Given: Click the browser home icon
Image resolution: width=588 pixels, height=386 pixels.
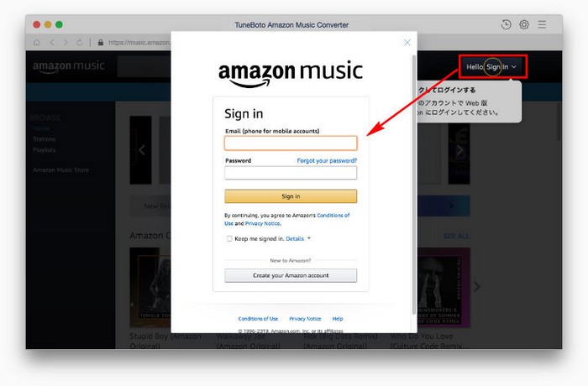Looking at the screenshot, I should coord(37,42).
